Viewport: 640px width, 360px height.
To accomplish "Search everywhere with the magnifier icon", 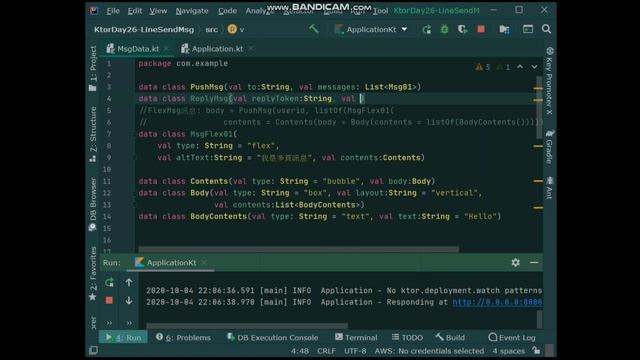I will (x=546, y=29).
